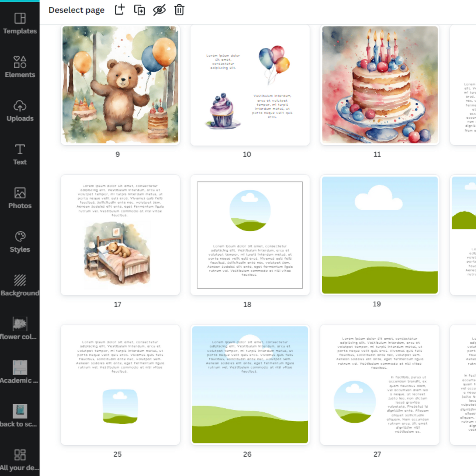Click Deselect page button
Viewport: 476px width, 476px height.
(x=76, y=10)
